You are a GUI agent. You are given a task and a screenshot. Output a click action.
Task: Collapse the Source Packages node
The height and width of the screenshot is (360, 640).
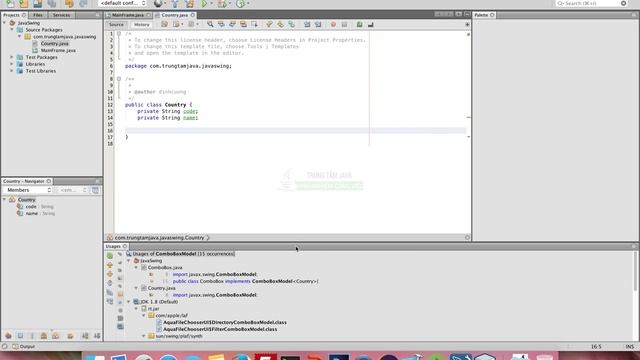pyautogui.click(x=12, y=30)
